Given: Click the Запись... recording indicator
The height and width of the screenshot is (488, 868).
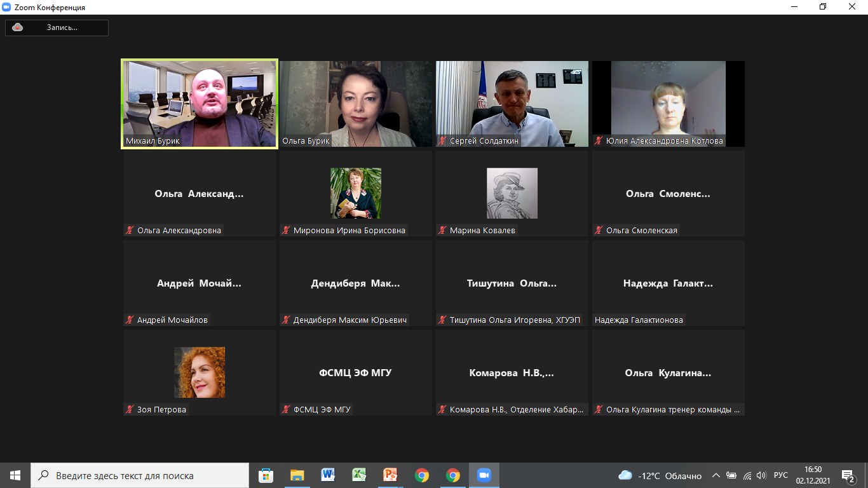Looking at the screenshot, I should 57,27.
